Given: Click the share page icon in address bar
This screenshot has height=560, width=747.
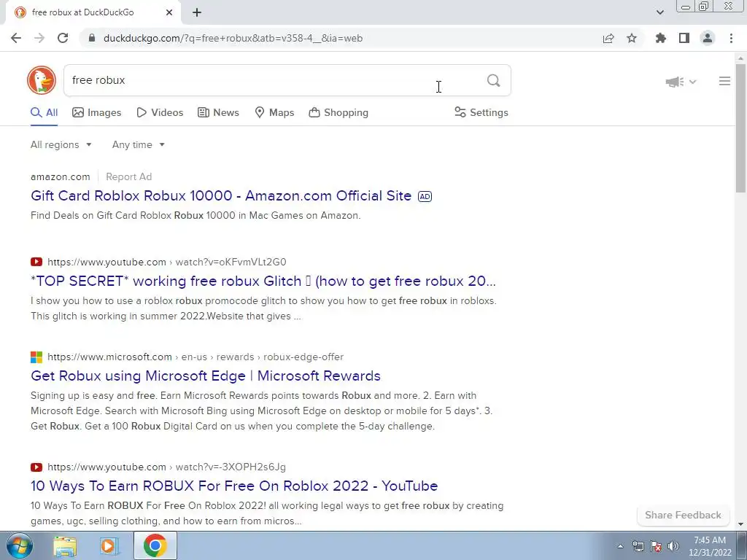Looking at the screenshot, I should coord(608,38).
